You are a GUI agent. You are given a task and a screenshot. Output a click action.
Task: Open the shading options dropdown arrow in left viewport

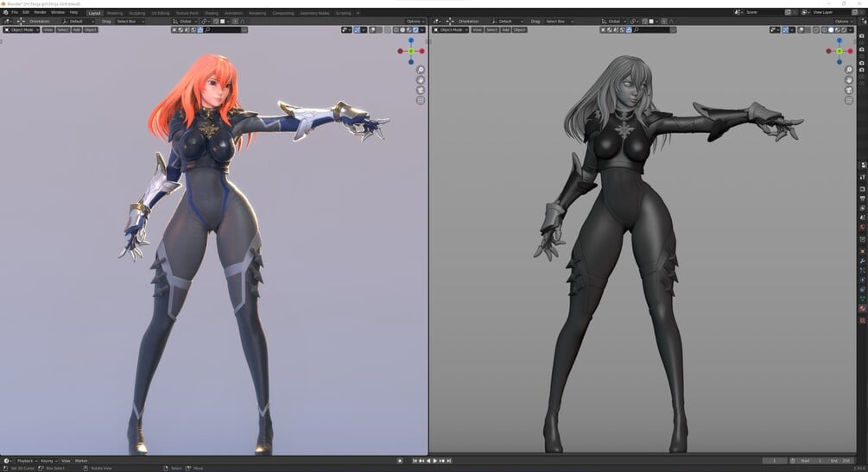tap(421, 30)
